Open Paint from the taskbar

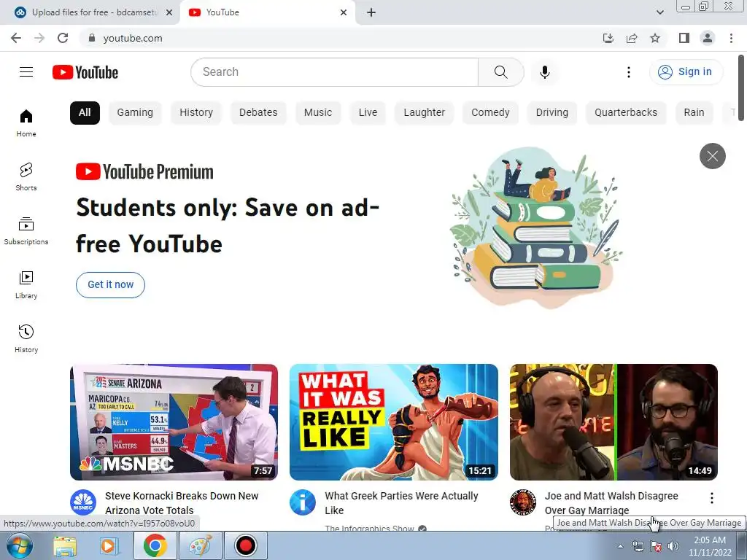pos(201,545)
